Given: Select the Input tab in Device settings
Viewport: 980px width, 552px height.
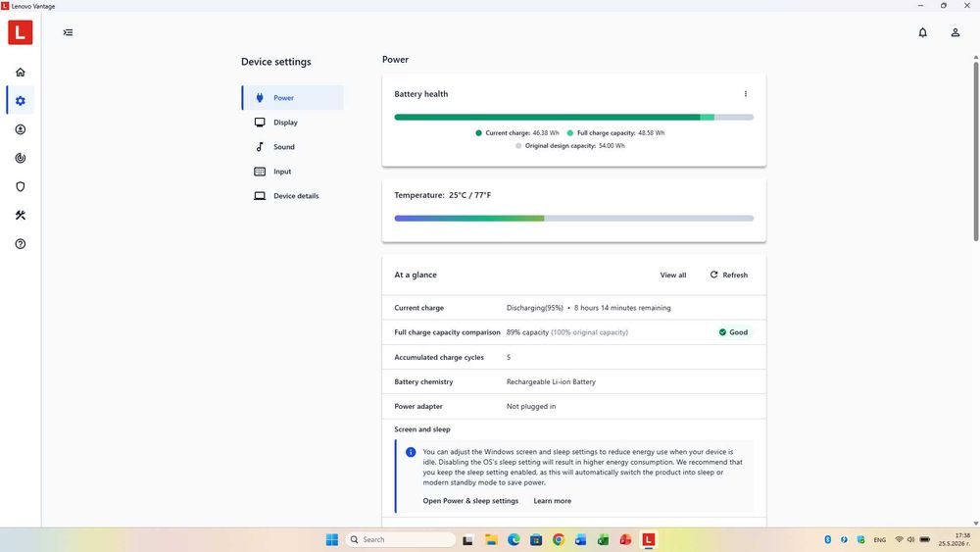Looking at the screenshot, I should [x=292, y=172].
